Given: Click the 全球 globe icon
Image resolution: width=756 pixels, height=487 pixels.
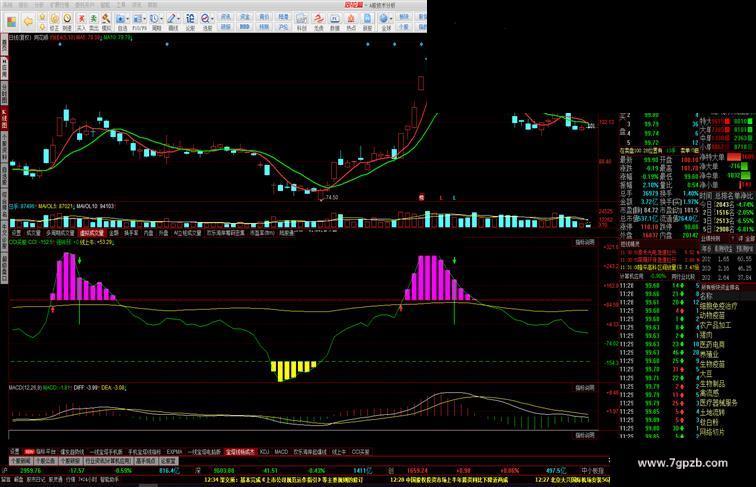Looking at the screenshot, I should coord(384,21).
